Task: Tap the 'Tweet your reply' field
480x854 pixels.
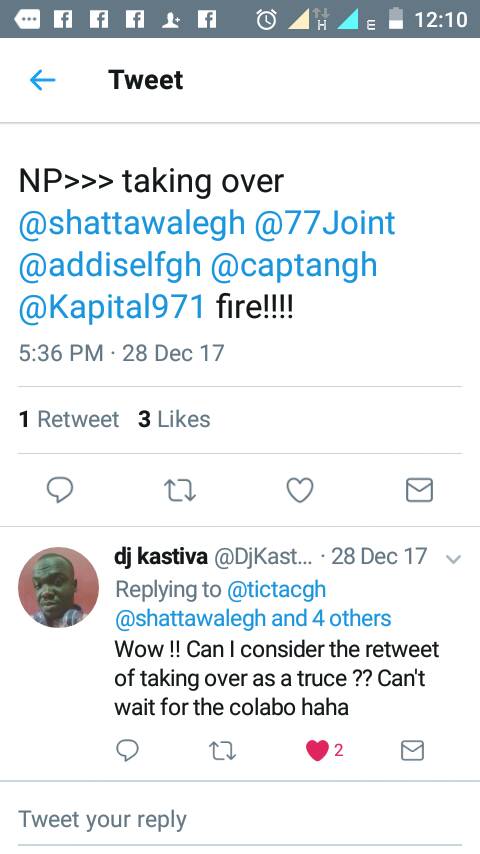Action: 240,820
